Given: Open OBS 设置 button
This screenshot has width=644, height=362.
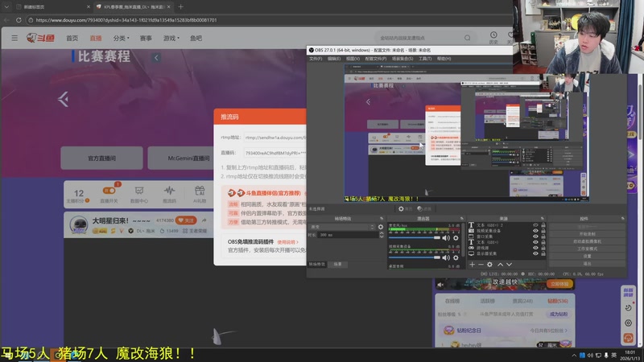Looking at the screenshot, I should pos(587,256).
